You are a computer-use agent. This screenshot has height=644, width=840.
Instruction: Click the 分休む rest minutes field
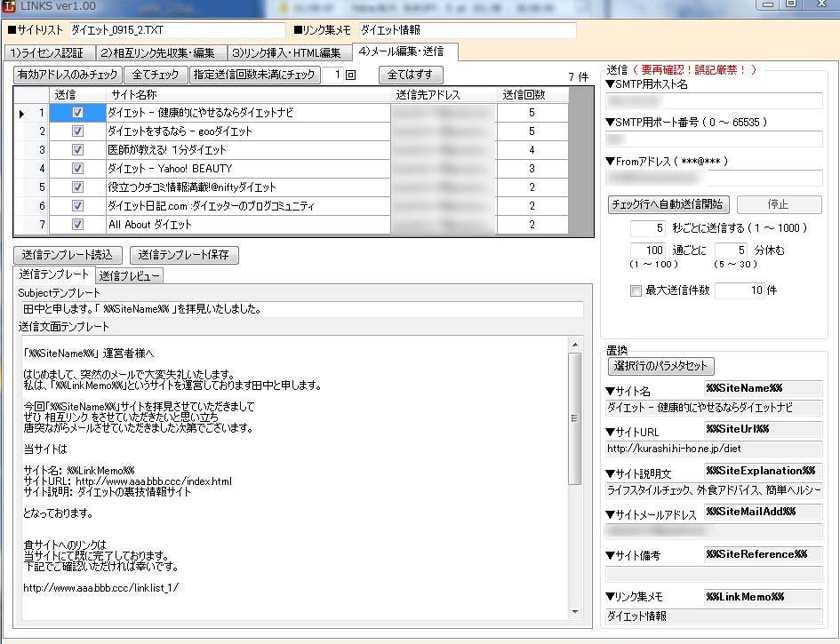732,250
